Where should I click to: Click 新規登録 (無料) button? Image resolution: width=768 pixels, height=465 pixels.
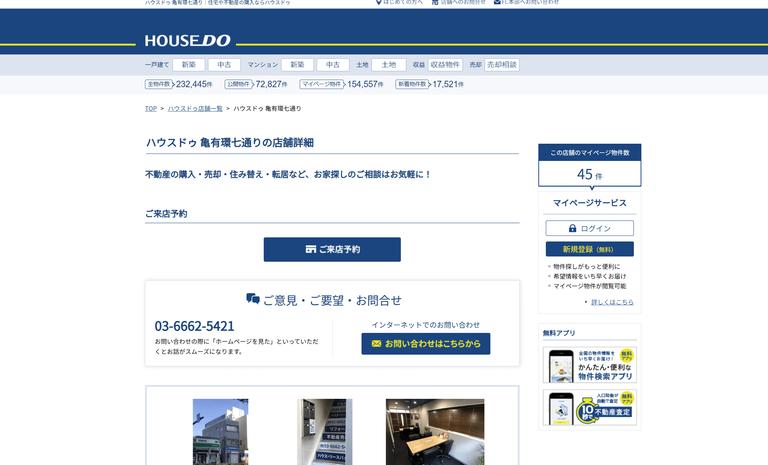pos(590,249)
